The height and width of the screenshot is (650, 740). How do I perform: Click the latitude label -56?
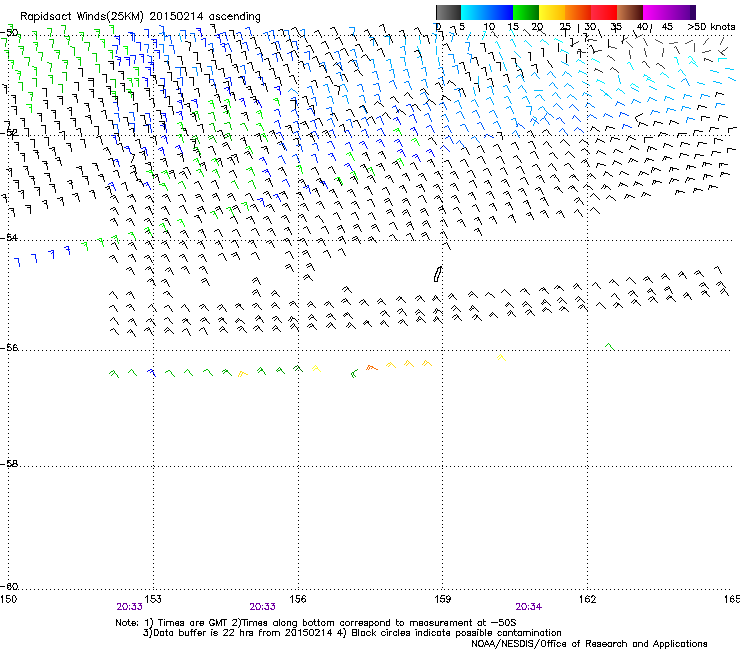point(9,348)
